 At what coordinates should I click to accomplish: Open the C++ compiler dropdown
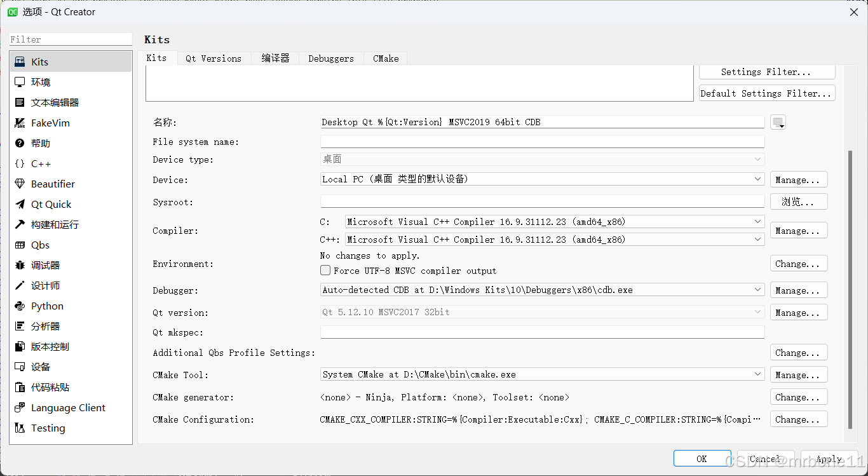click(554, 240)
